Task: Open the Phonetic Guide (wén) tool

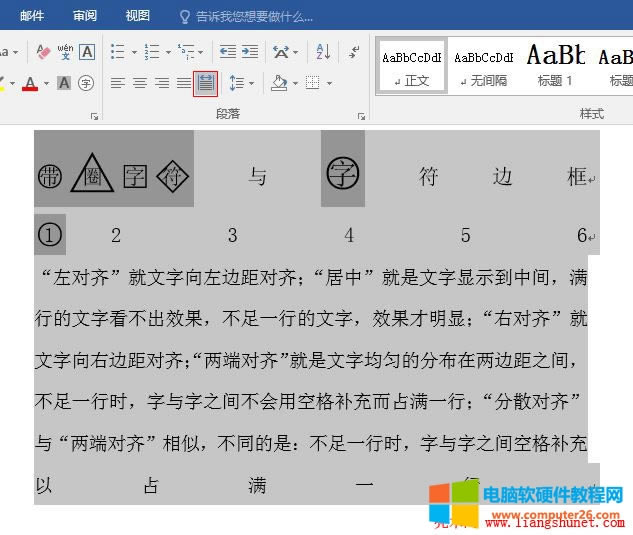Action: (x=65, y=52)
